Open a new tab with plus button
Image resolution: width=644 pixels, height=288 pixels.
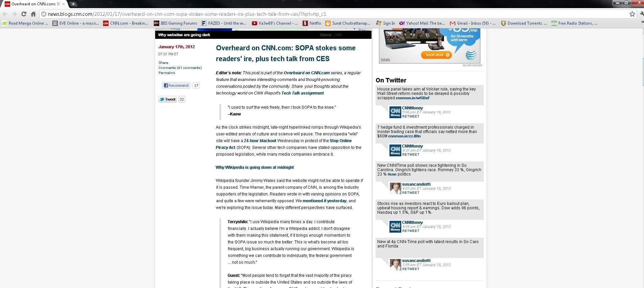[x=73, y=4]
